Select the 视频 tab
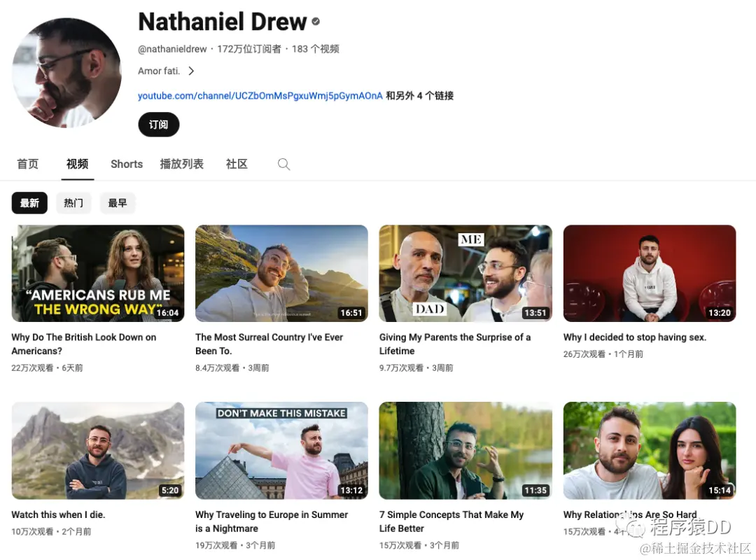This screenshot has height=560, width=756. 77,164
